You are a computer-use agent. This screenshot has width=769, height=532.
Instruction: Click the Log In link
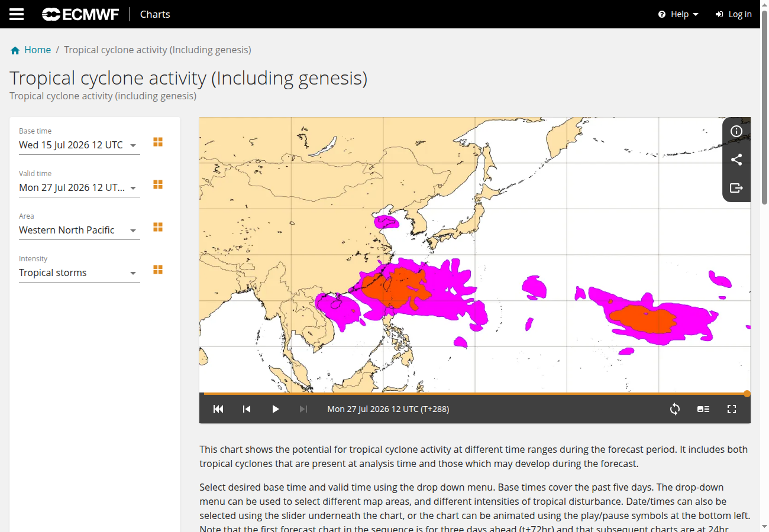(x=734, y=14)
